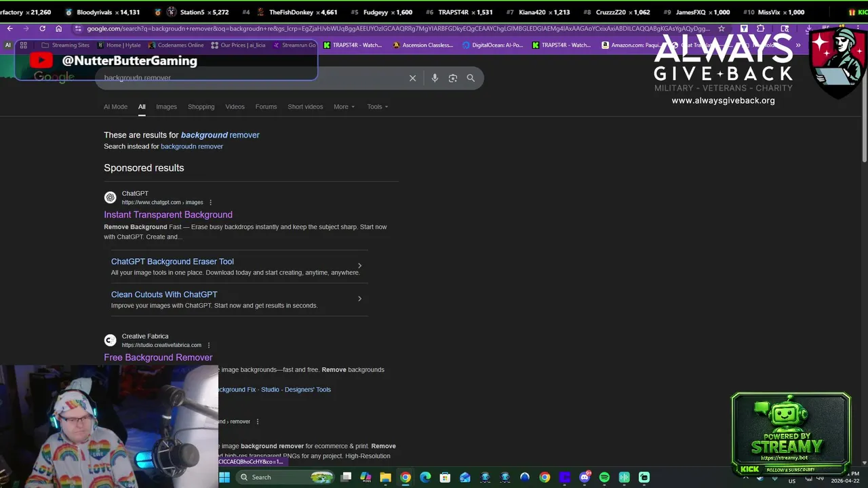This screenshot has width=868, height=488.
Task: Switch to Short videos tab
Action: 305,106
